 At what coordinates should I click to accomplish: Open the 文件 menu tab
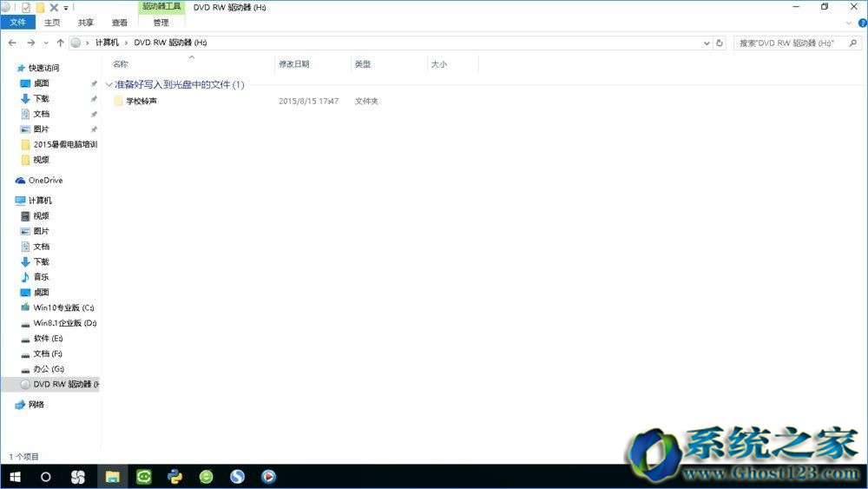coord(17,23)
